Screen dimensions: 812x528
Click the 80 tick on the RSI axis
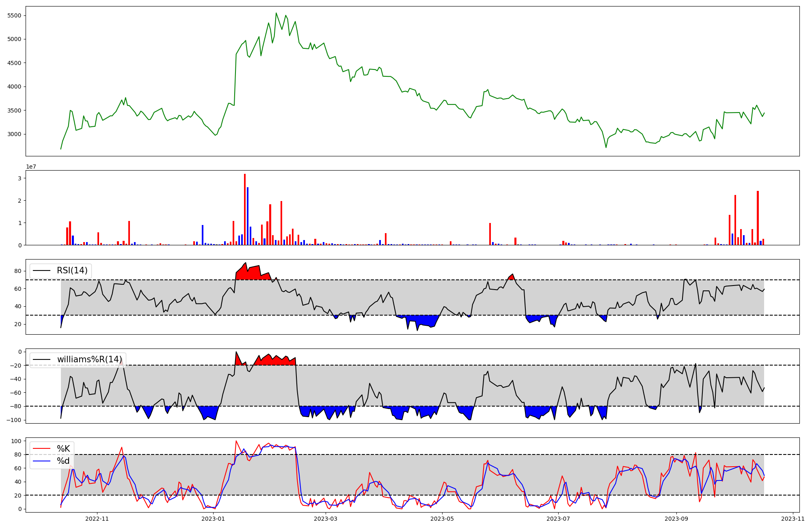pyautogui.click(x=18, y=271)
